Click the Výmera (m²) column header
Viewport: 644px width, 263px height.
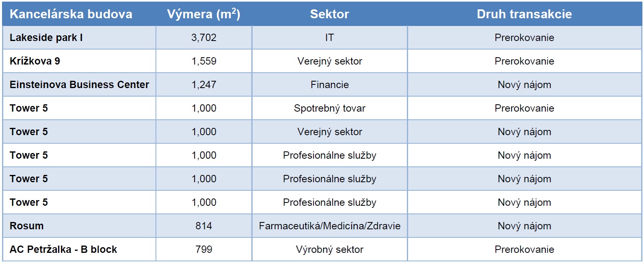pyautogui.click(x=203, y=14)
